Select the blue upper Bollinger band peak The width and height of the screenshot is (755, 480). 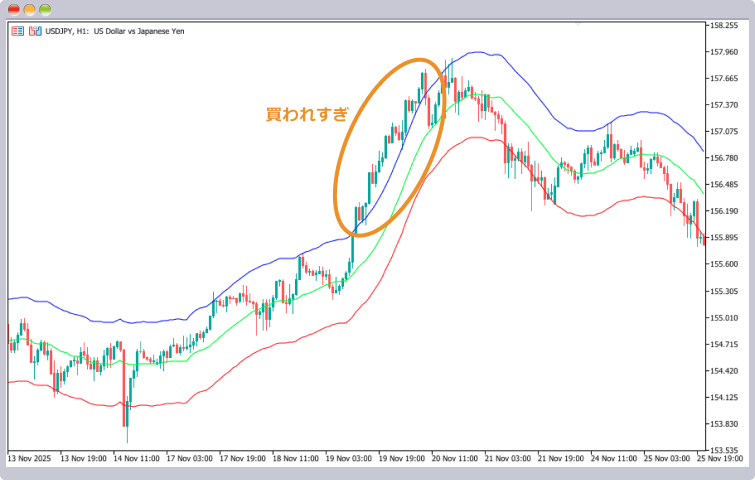[478, 52]
